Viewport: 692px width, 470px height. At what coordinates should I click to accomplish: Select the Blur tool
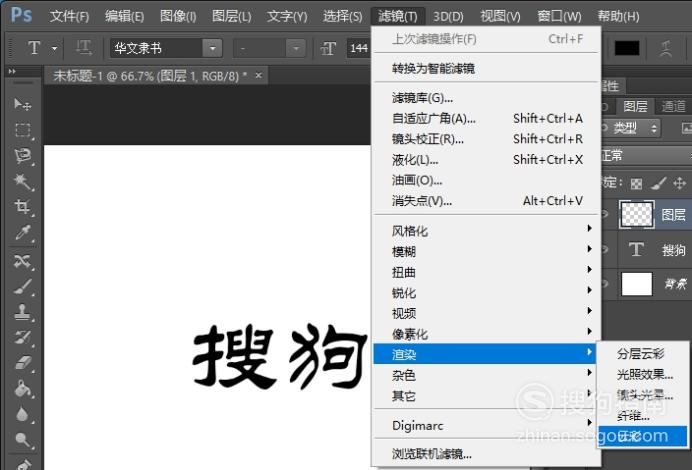tap(22, 414)
